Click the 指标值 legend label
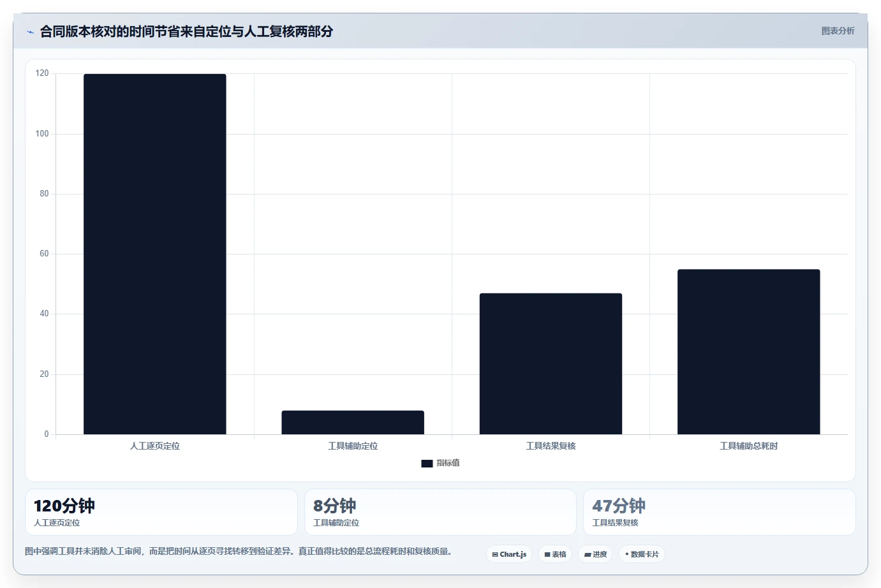Screen dimensions: 881x588 tap(448, 463)
